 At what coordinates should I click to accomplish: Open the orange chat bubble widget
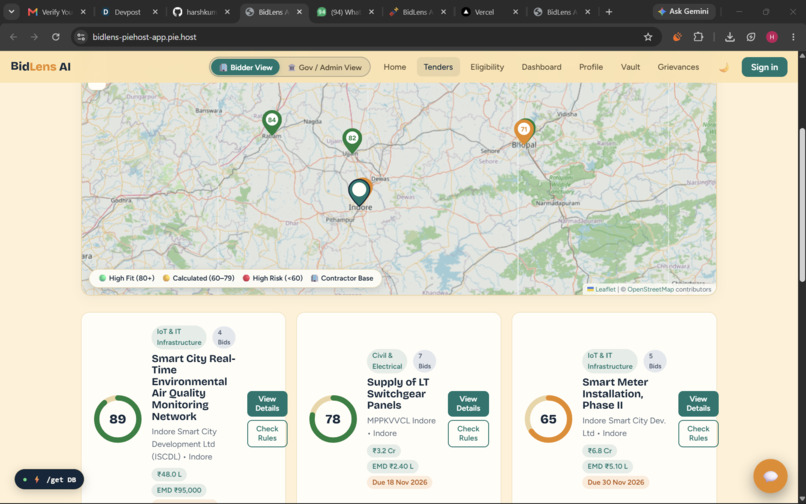click(770, 476)
